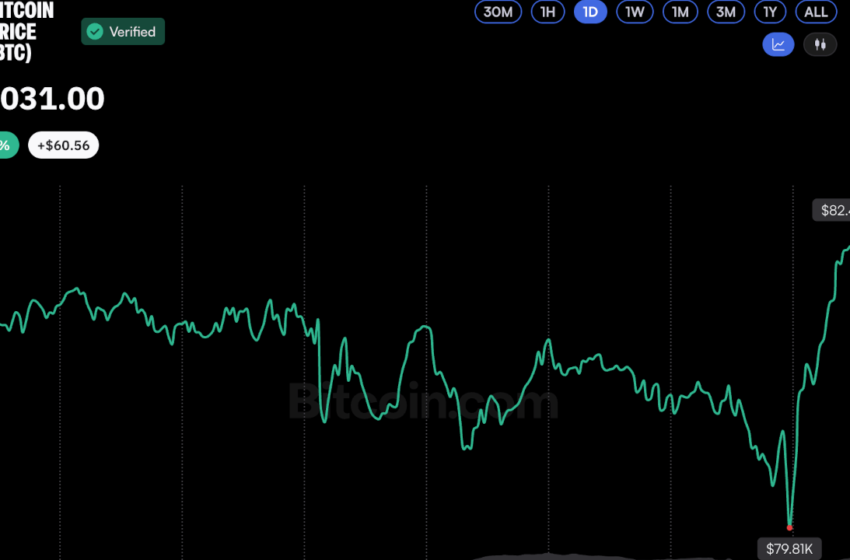
Task: Click the $79.81K low price label
Action: (x=789, y=549)
